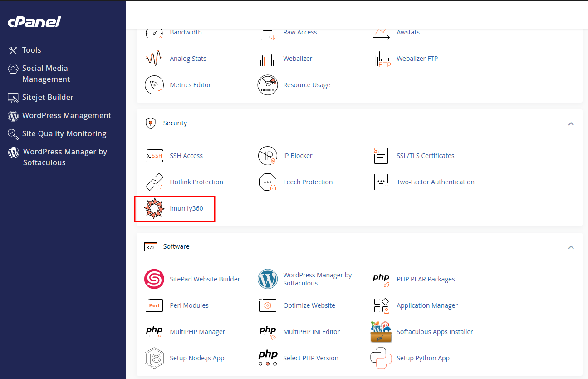
Task: Open the MultiPHP Manager icon
Action: (154, 332)
